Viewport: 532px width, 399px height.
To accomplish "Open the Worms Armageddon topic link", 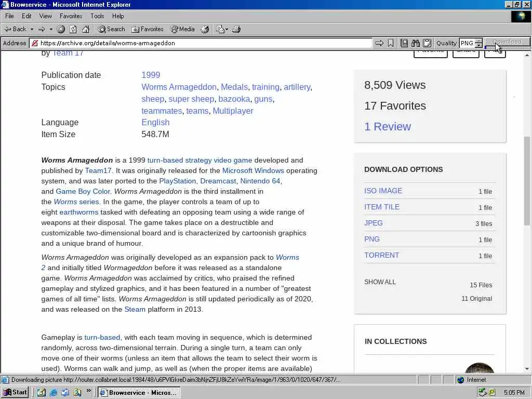I will pyautogui.click(x=179, y=87).
